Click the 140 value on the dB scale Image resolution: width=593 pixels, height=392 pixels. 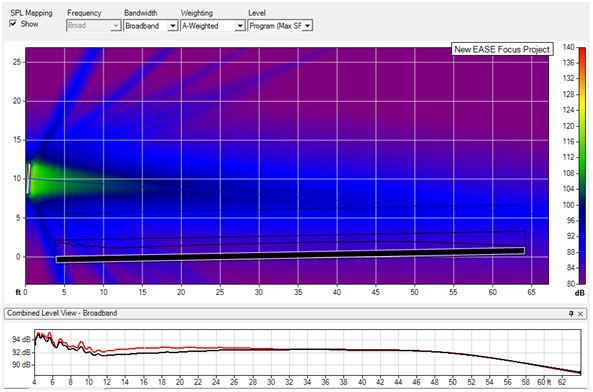pos(568,47)
